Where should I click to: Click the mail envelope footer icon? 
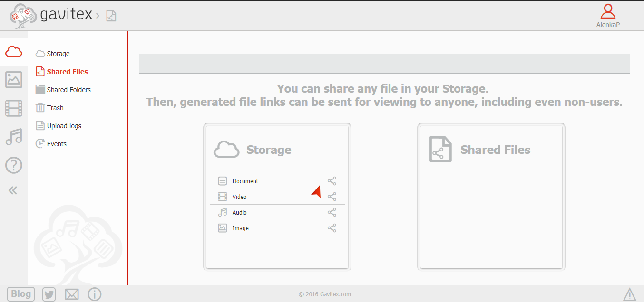[x=72, y=294]
